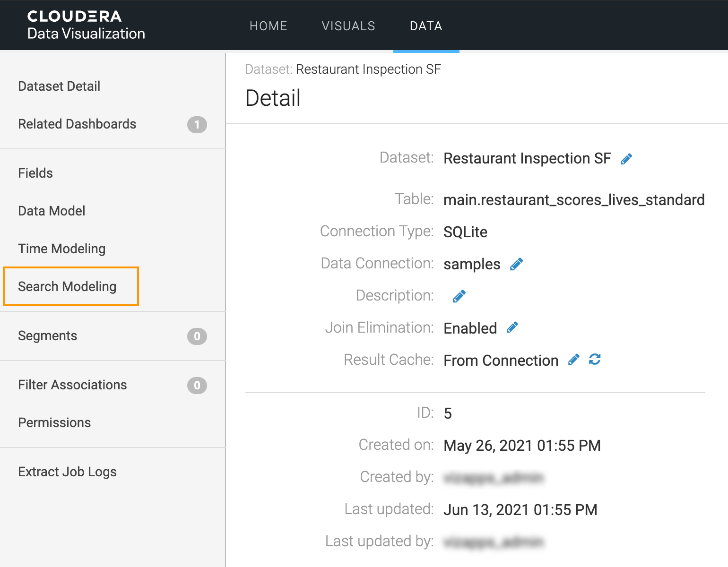Image resolution: width=728 pixels, height=567 pixels.
Task: Navigate to Data Model
Action: [52, 211]
